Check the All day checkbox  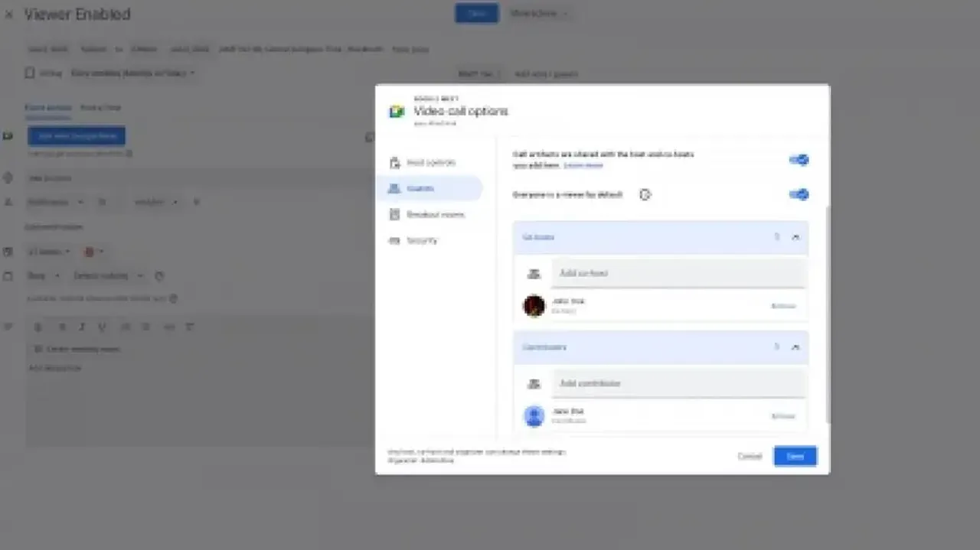pyautogui.click(x=31, y=73)
